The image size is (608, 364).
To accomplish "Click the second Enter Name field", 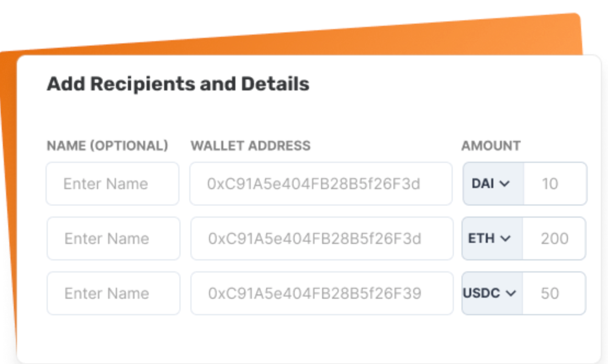I will 112,238.
